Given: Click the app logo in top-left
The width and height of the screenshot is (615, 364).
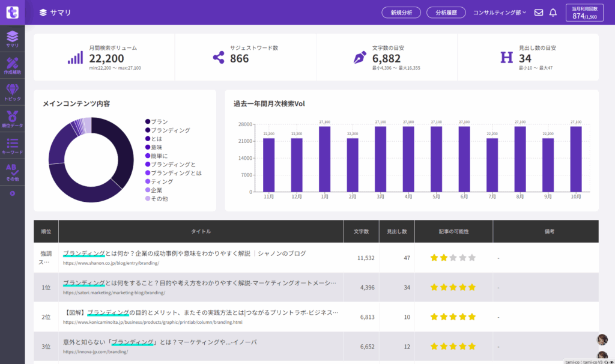Looking at the screenshot, I should click(12, 12).
